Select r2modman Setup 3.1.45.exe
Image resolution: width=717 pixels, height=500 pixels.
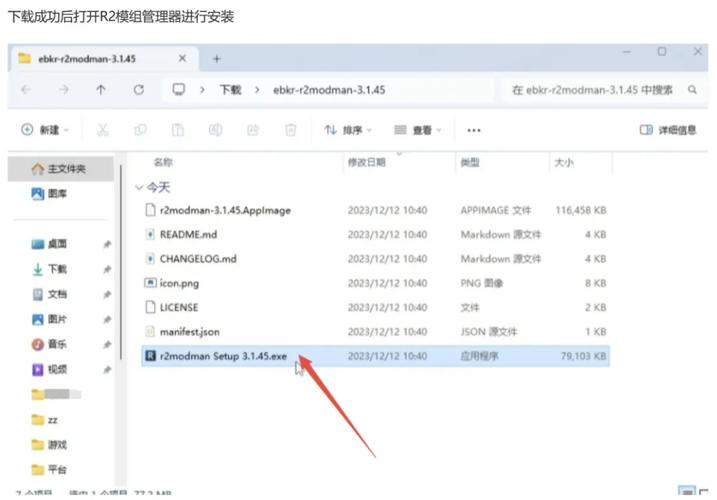[x=375, y=356]
